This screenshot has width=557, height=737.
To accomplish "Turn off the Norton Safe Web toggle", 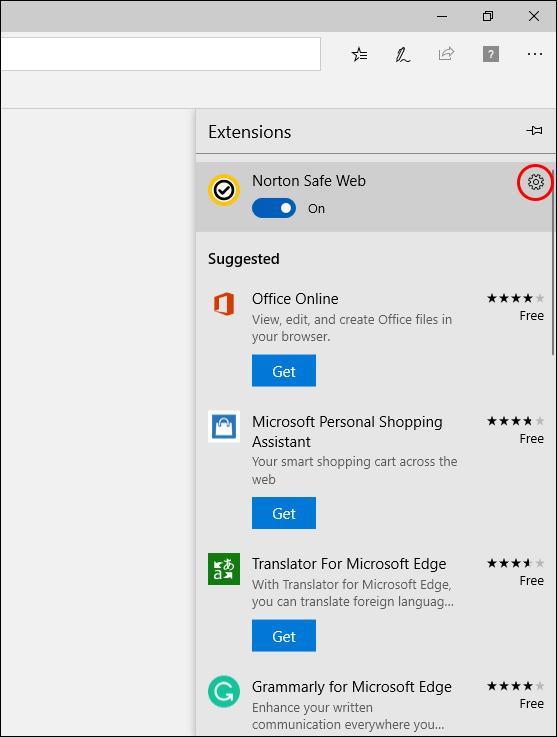I will pos(274,208).
